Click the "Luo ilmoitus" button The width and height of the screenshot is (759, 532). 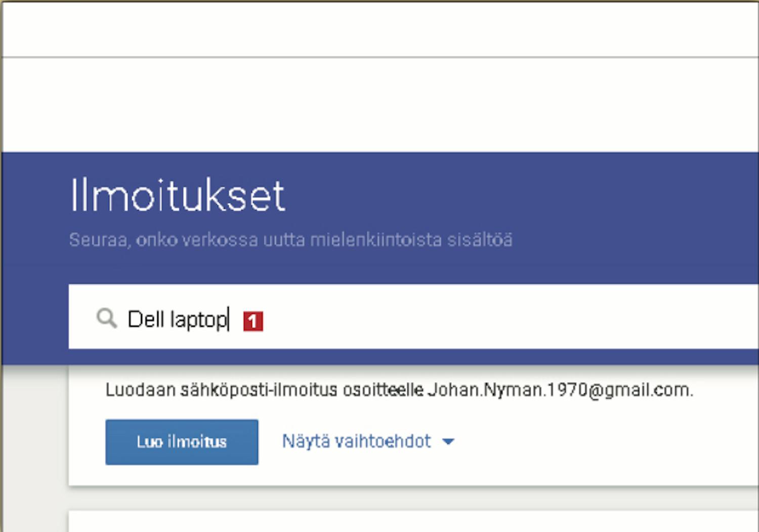pyautogui.click(x=182, y=442)
